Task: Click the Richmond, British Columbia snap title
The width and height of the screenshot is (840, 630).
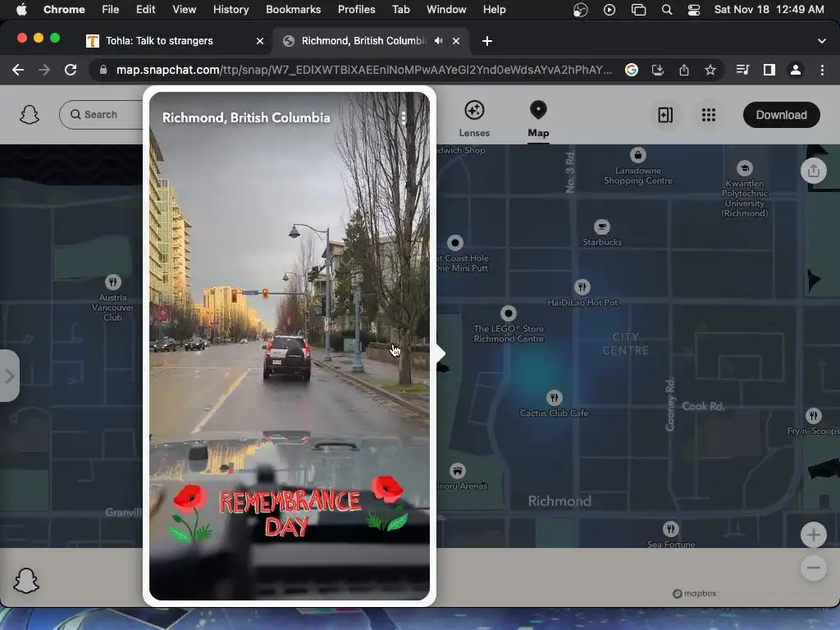Action: pyautogui.click(x=246, y=118)
